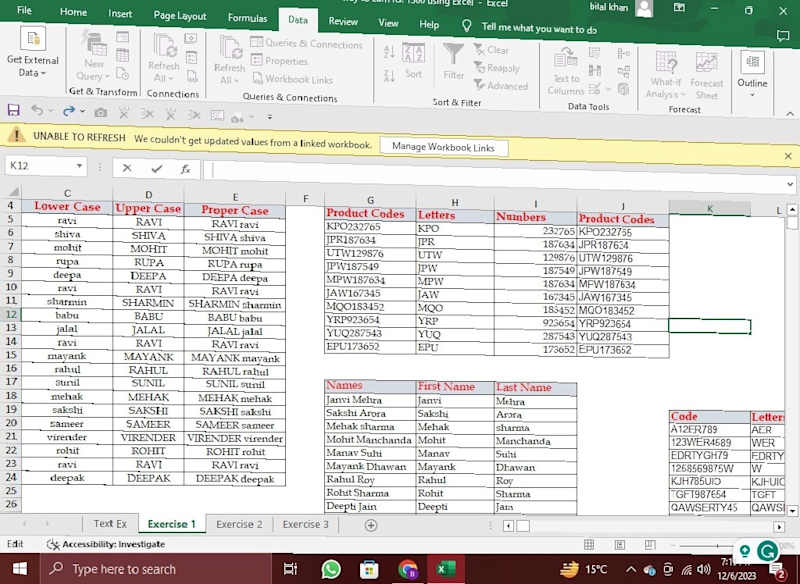This screenshot has height=584, width=800.
Task: Click Queries & Connections button
Action: pos(307,44)
